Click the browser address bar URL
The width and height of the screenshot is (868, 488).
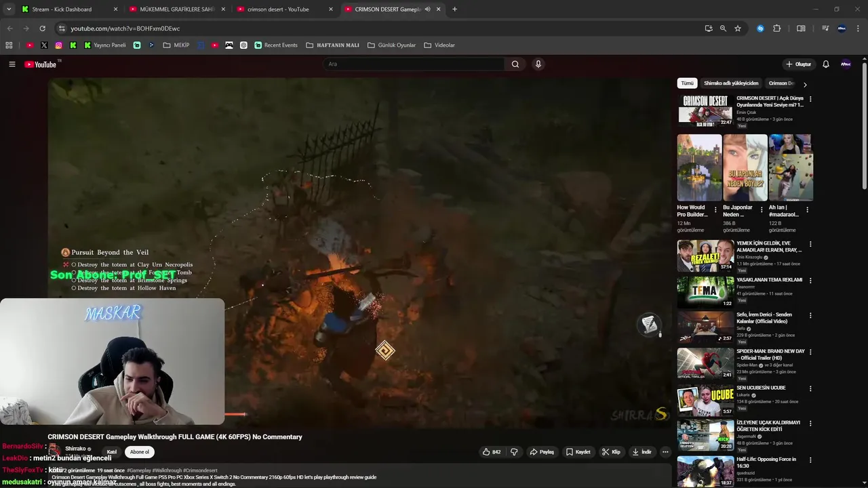(125, 28)
